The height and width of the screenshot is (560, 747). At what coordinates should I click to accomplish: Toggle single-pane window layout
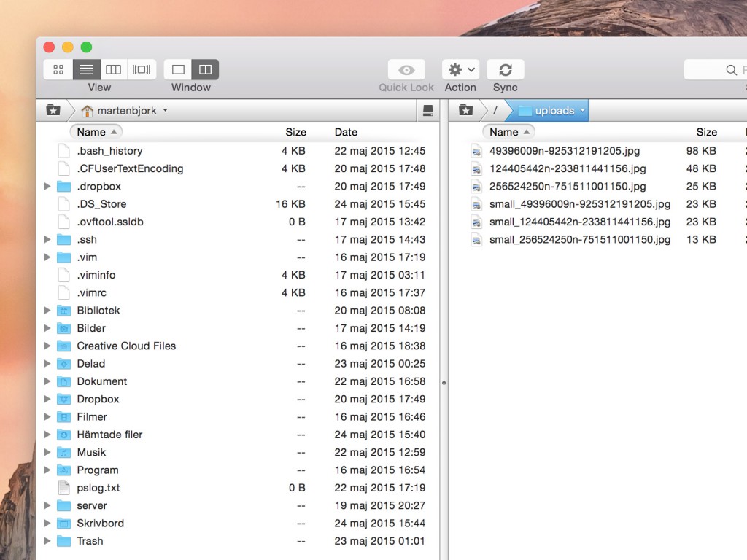(x=178, y=69)
